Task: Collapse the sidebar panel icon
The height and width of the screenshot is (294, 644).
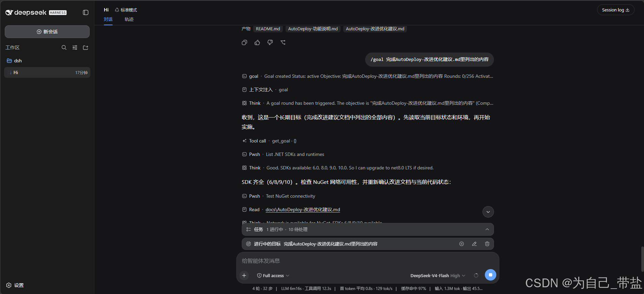Action: coord(86,12)
